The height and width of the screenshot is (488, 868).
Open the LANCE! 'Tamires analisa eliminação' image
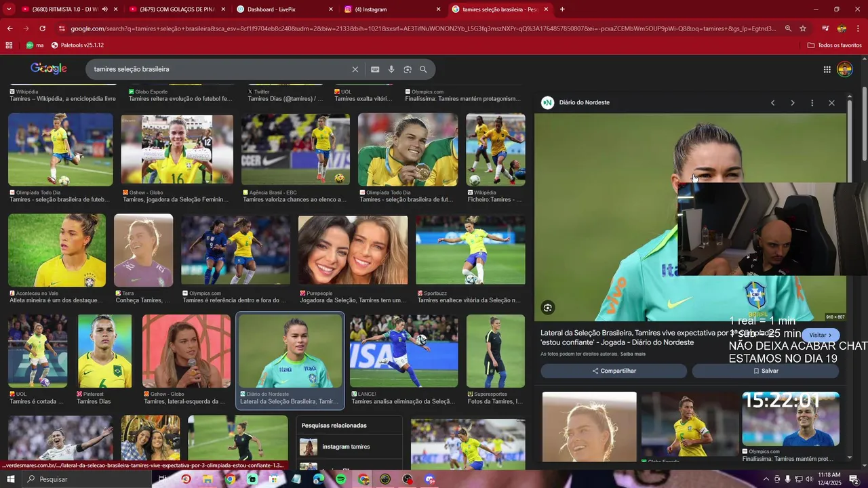click(x=404, y=351)
